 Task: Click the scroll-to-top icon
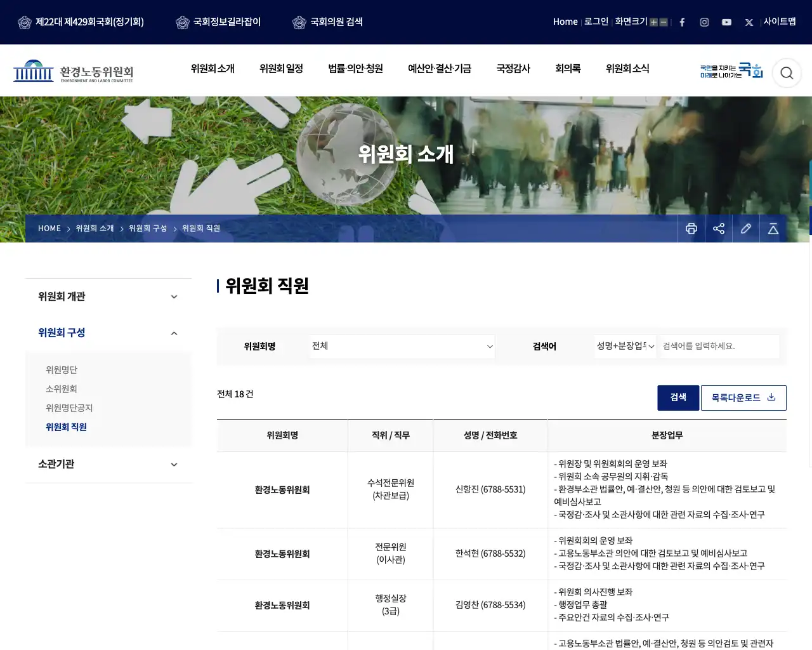(773, 229)
